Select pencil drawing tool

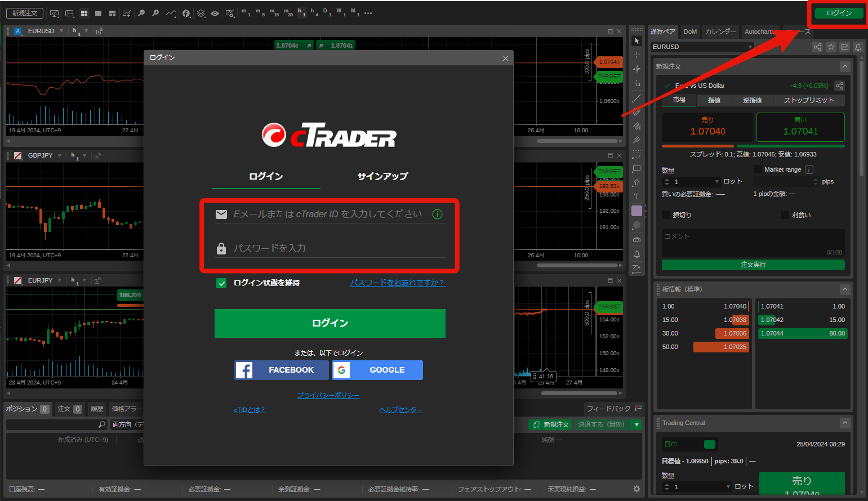tap(636, 112)
